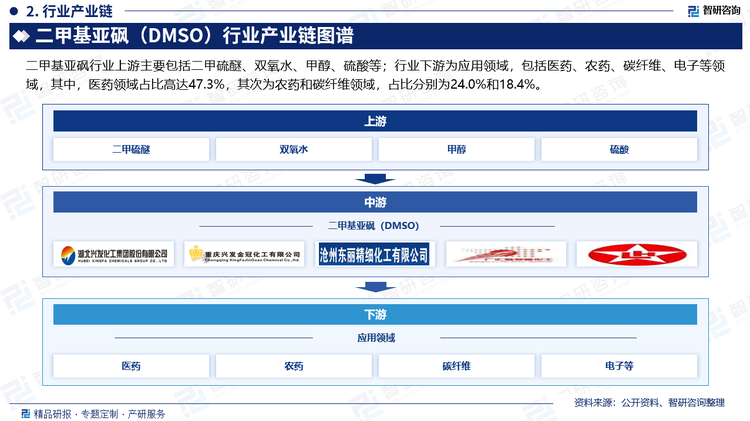Click the 医药 application box
Screen dimensions: 750x421
[x=131, y=366]
